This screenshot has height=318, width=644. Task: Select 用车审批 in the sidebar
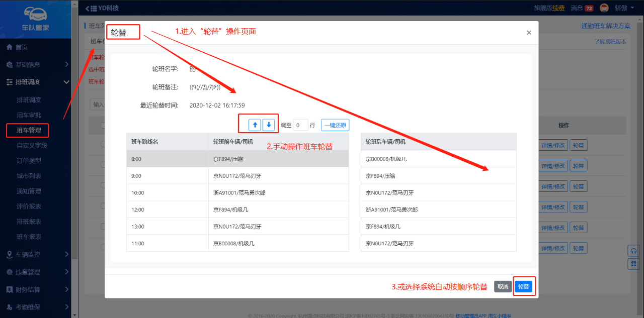(29, 115)
